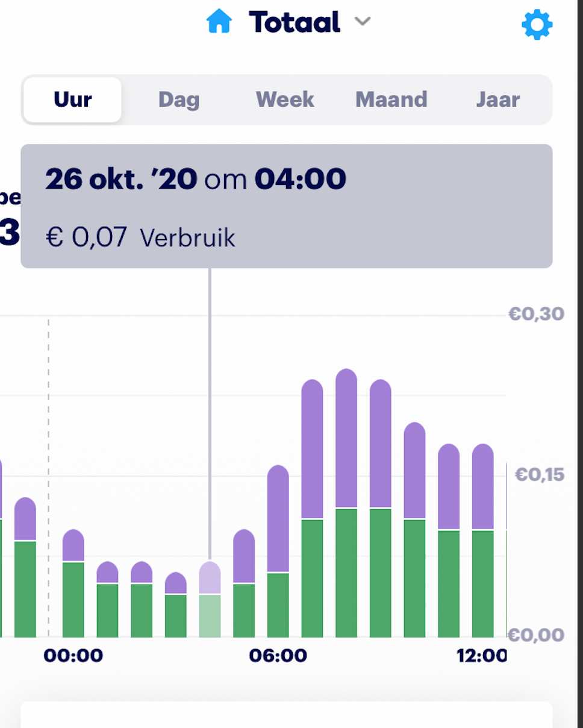583x728 pixels.
Task: Switch to the Uur tab
Action: 72,99
